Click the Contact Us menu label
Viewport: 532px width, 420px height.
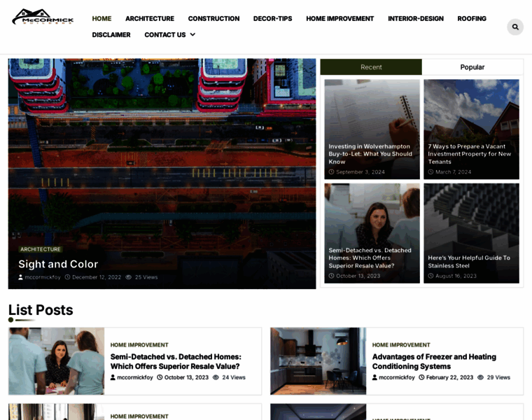click(x=165, y=35)
